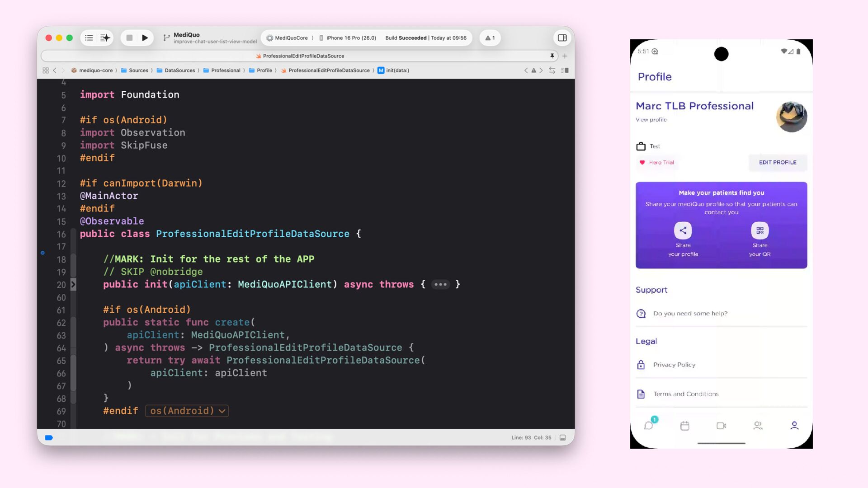The image size is (868, 488).
Task: Expand the folded init code ellipsis
Action: [x=440, y=285]
